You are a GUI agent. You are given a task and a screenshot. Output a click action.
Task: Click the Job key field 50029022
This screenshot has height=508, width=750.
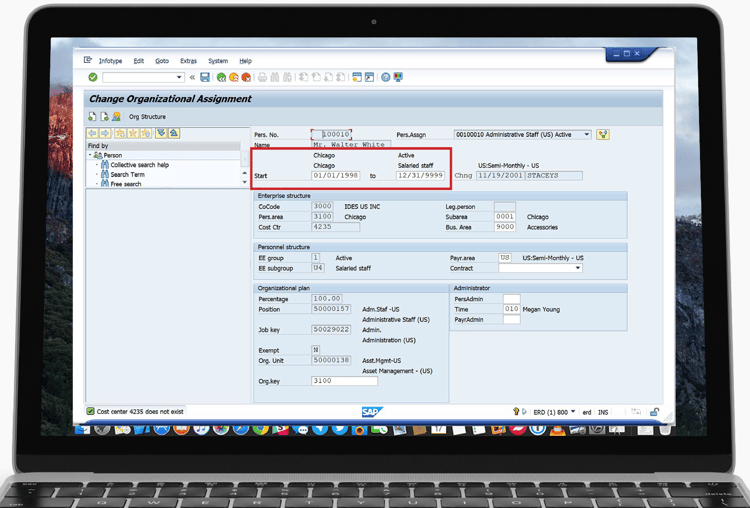(x=331, y=330)
